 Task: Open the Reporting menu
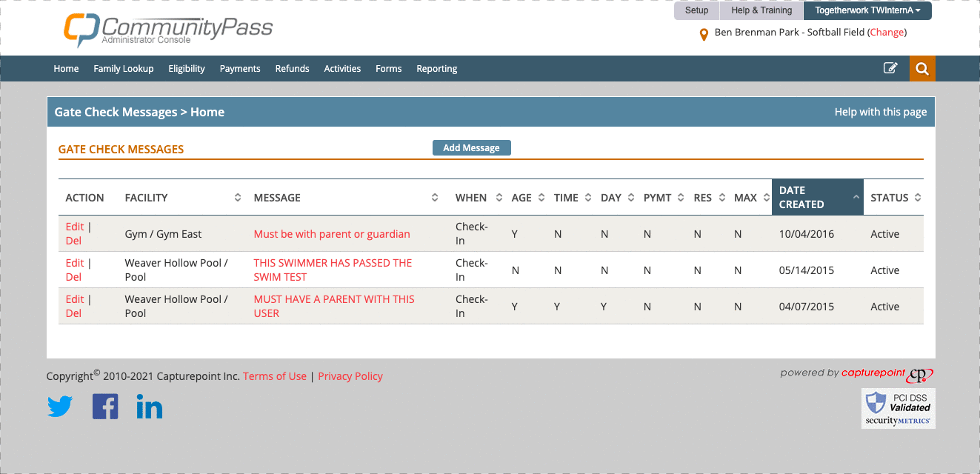tap(437, 68)
